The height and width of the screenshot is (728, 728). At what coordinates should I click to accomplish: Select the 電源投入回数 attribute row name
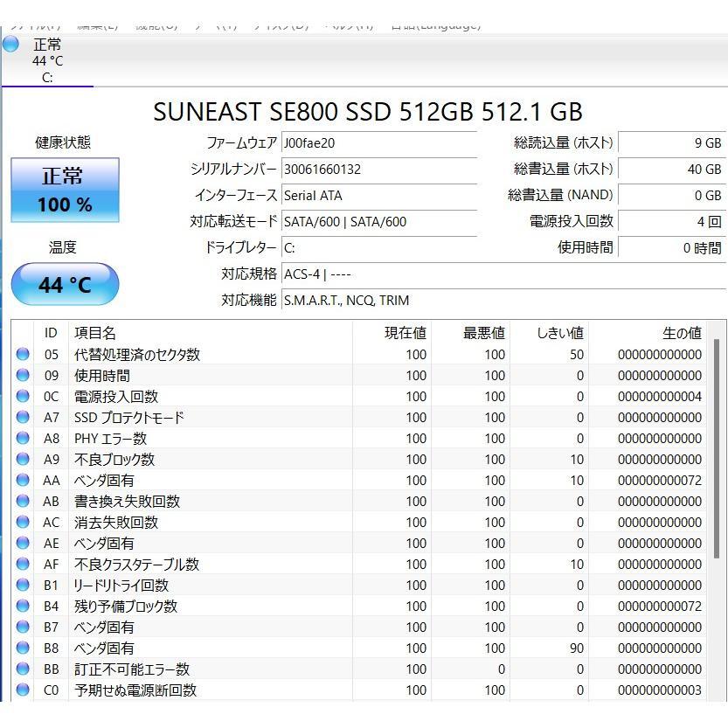116,396
